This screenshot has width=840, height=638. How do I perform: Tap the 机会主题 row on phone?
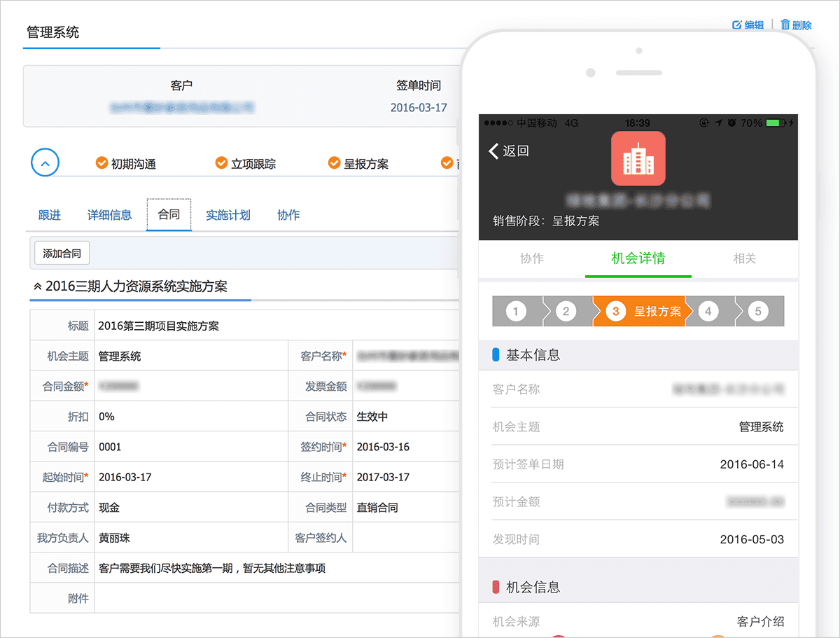pyautogui.click(x=638, y=427)
